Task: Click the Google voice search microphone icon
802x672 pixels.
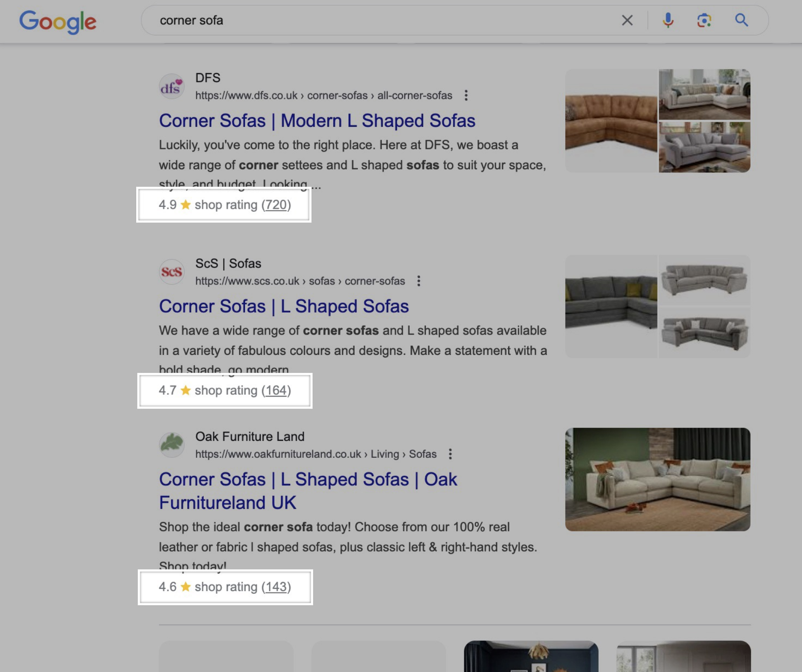Action: coord(668,20)
